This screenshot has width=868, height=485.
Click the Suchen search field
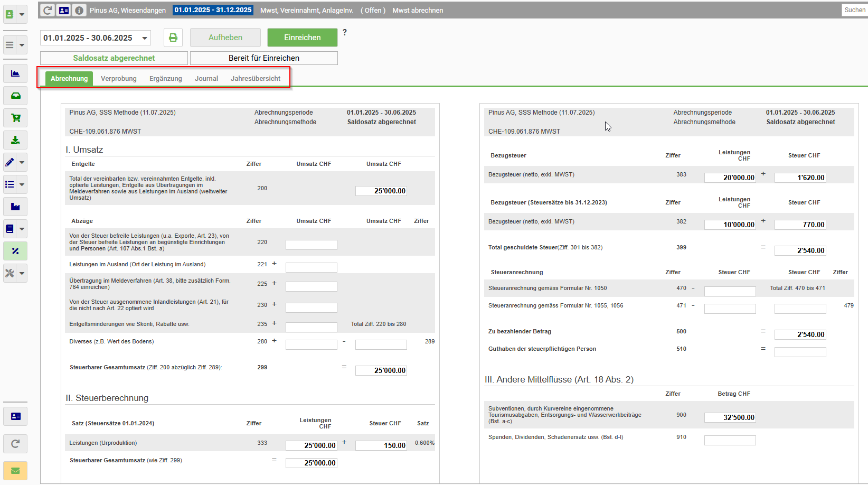coord(854,10)
